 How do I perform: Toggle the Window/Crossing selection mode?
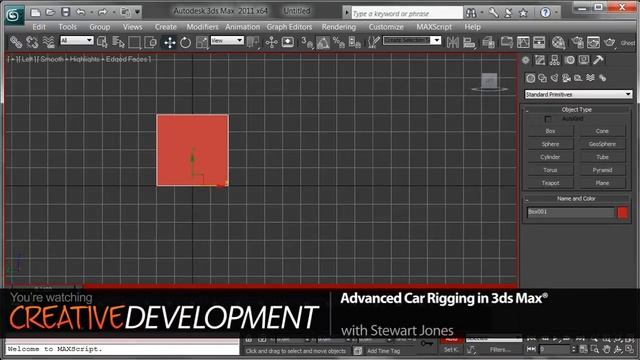click(x=151, y=42)
